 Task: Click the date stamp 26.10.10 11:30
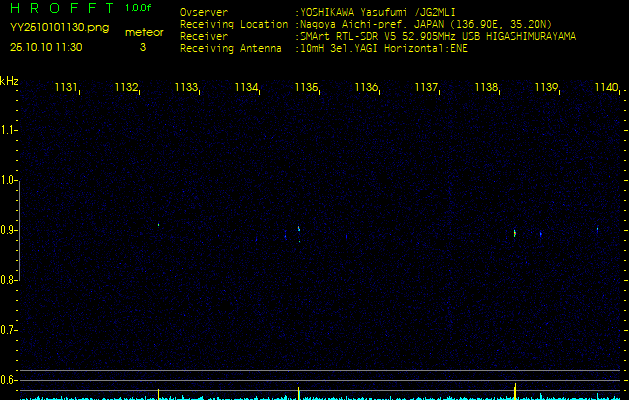point(46,47)
